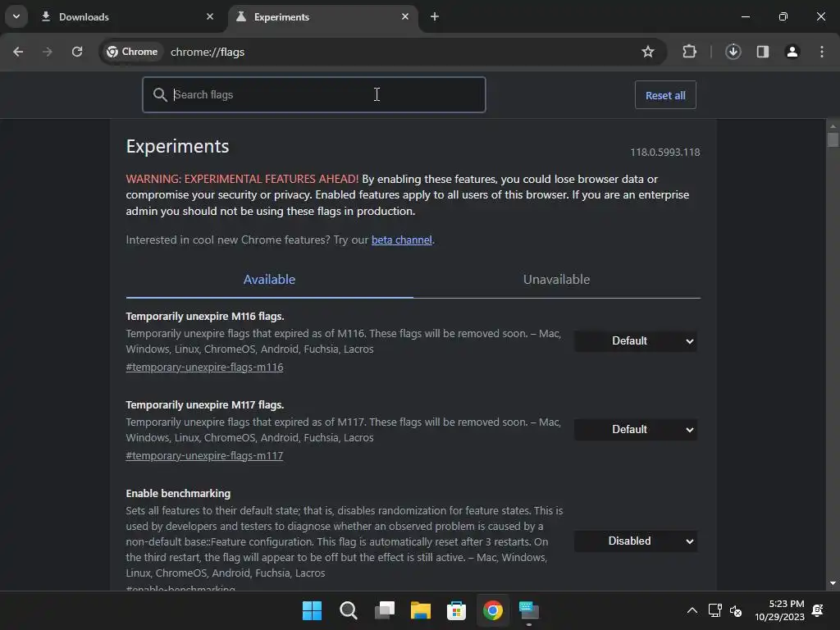Switch to the Unavailable tab
The width and height of the screenshot is (840, 630).
pos(557,280)
